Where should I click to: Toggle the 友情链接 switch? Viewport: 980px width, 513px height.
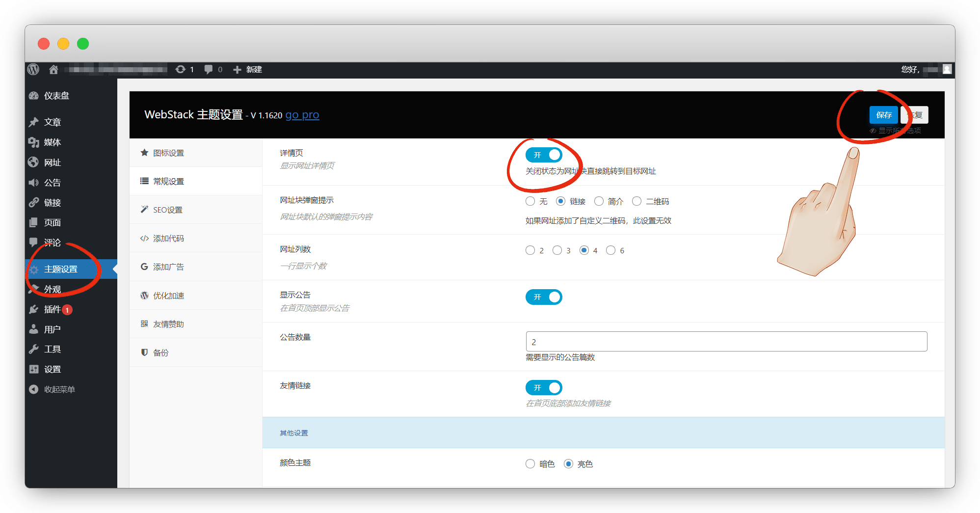point(544,388)
